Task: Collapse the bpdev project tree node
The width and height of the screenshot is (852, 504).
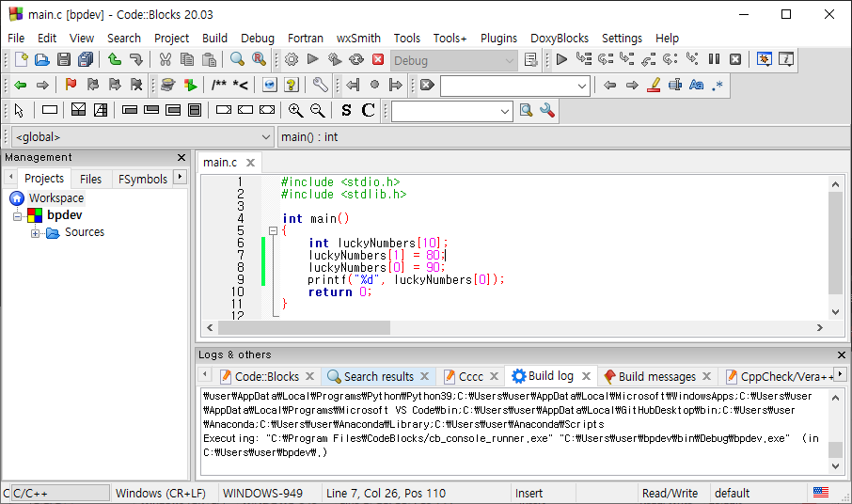Action: click(x=17, y=216)
